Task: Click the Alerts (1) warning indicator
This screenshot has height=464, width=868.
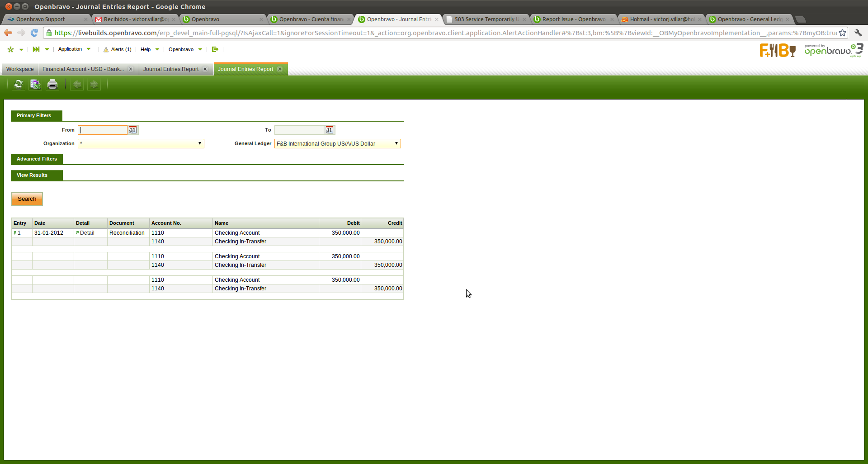Action: click(x=118, y=49)
